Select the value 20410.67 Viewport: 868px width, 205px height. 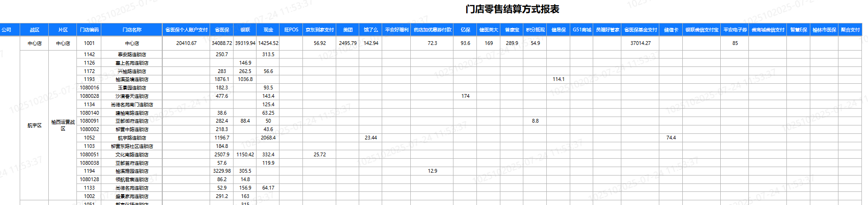point(186,43)
